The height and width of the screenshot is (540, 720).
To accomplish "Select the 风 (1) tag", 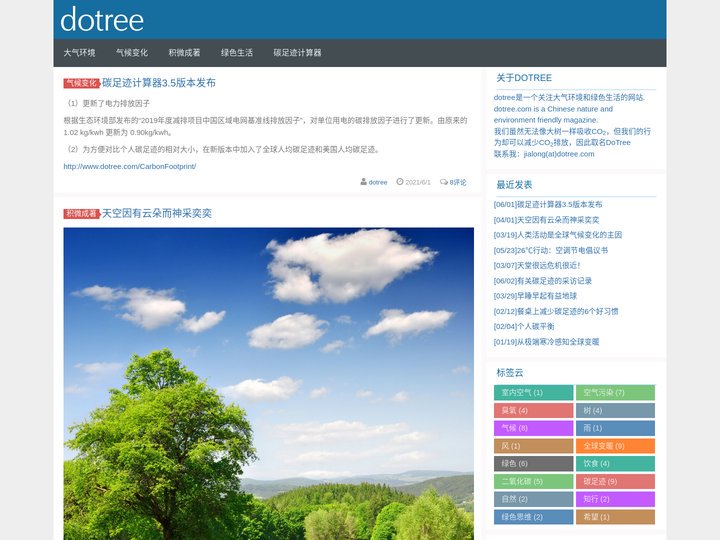I will 534,446.
